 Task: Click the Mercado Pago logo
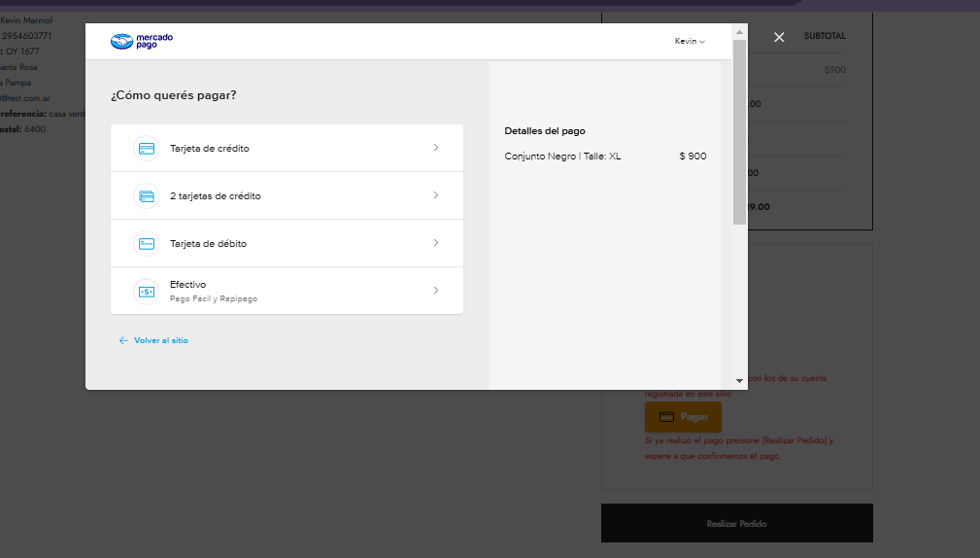click(x=142, y=41)
